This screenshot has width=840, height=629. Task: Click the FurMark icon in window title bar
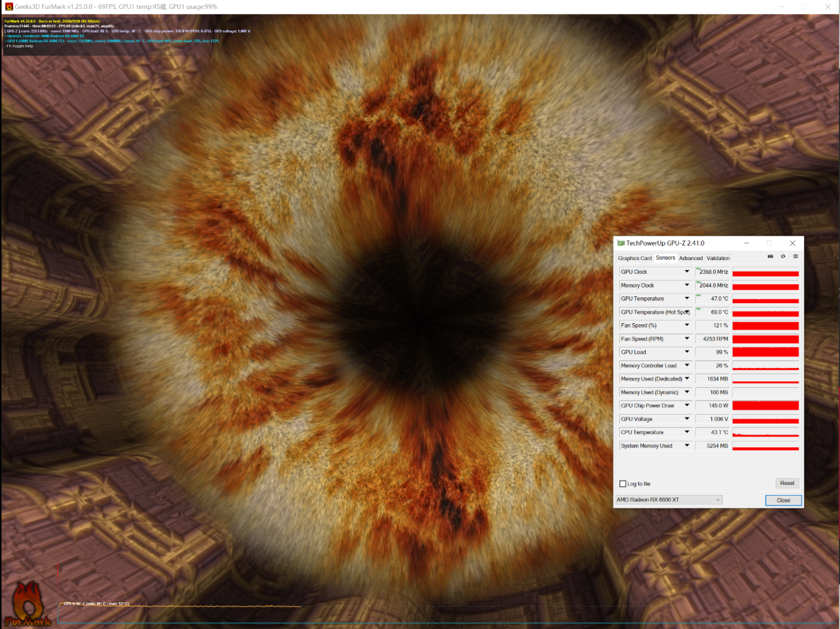click(x=8, y=7)
